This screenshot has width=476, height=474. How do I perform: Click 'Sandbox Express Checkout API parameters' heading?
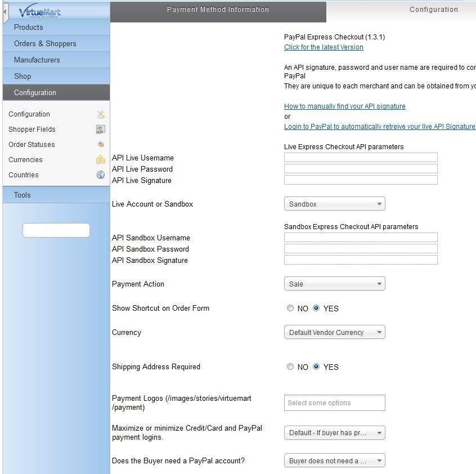point(351,227)
